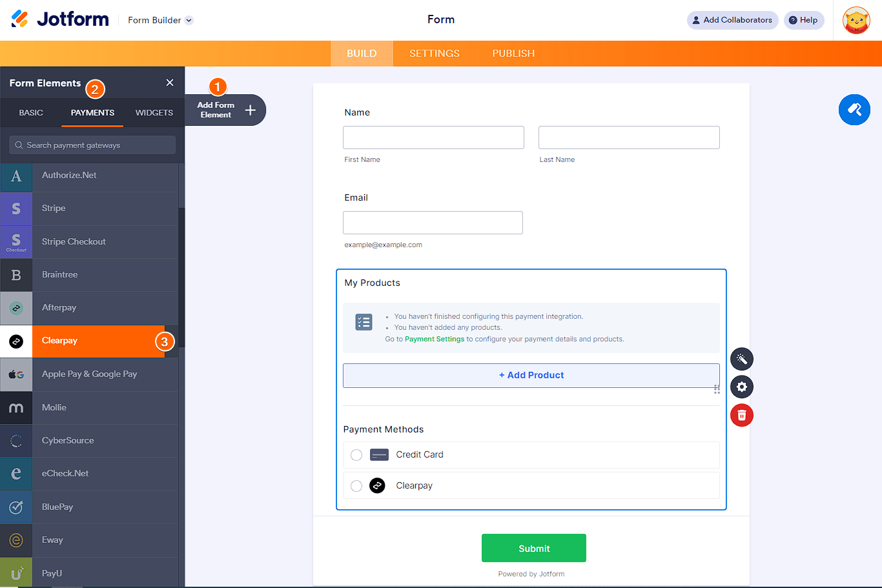Screen dimensions: 882x588
Task: Open payment field gear settings
Action: [742, 387]
